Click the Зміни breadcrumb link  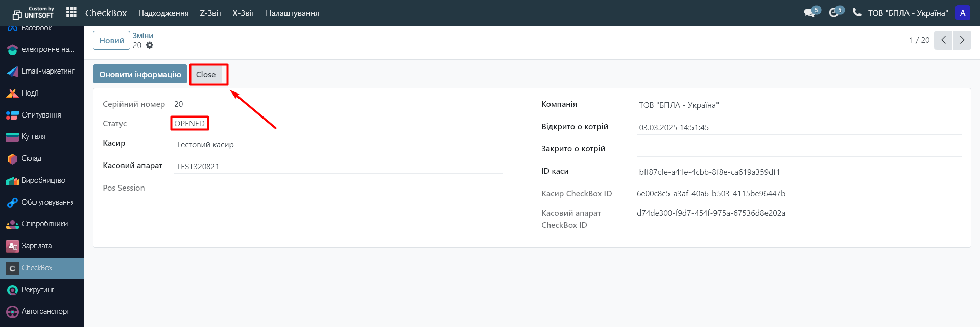[x=143, y=36]
